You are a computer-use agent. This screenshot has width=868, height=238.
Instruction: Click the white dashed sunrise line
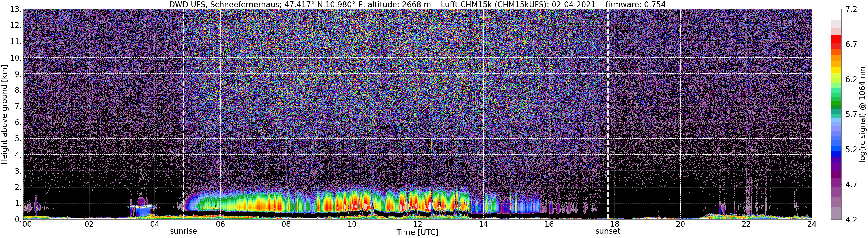click(x=184, y=114)
